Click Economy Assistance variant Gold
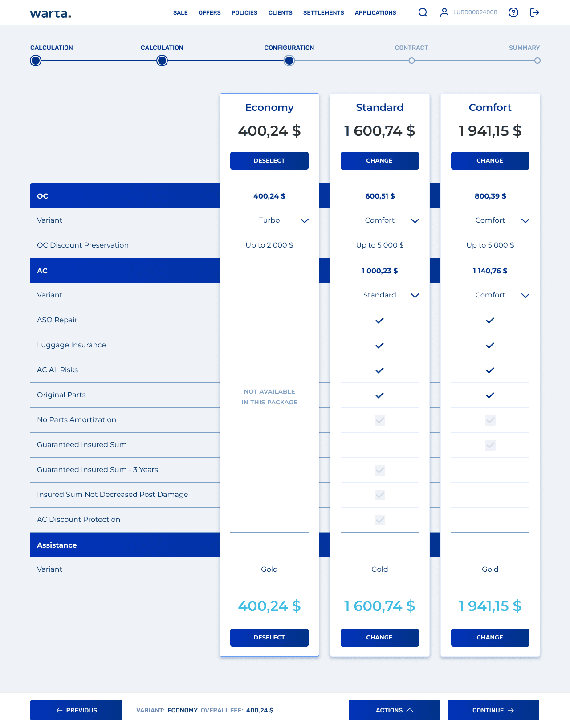The image size is (570, 728). (x=269, y=569)
